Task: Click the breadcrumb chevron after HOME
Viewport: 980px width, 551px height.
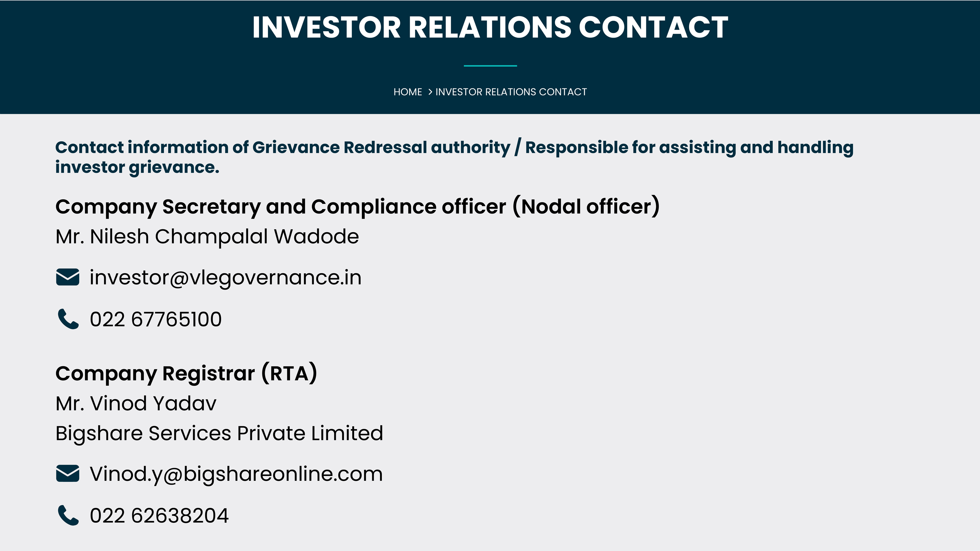Action: point(430,92)
